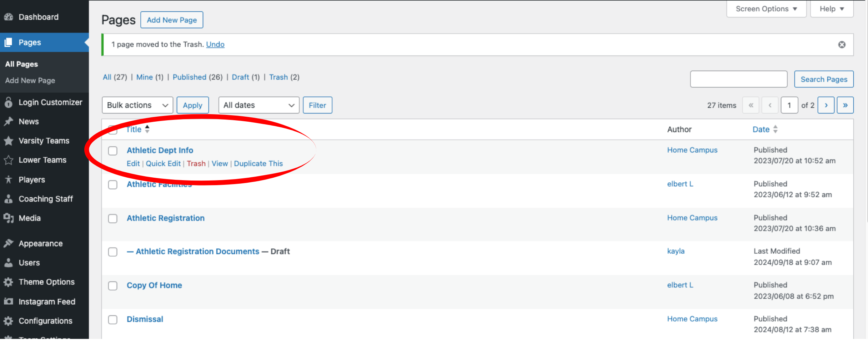The image size is (868, 340).
Task: Click the Varsity Teams star icon
Action: pos(9,141)
